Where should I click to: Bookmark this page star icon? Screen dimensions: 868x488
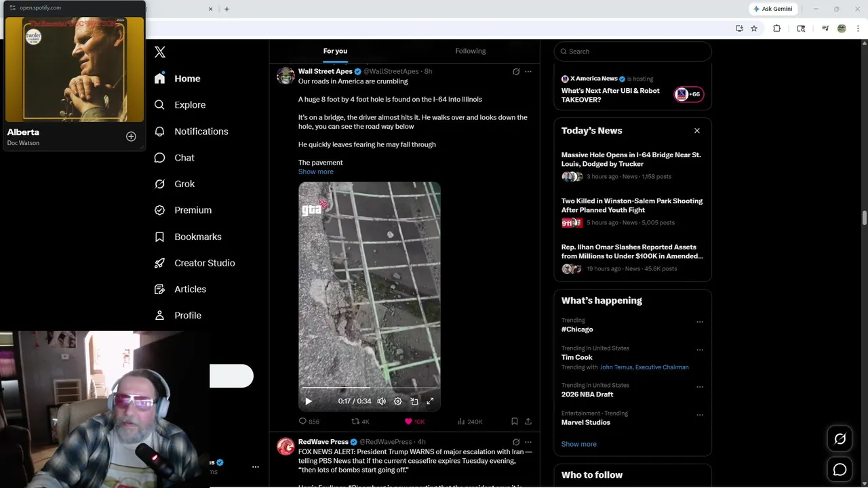click(754, 28)
